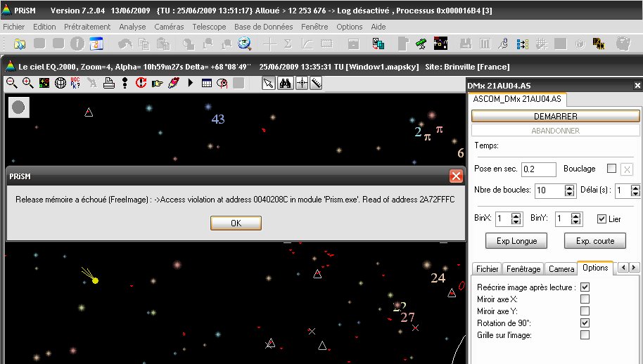Screen dimensions: 643x364
Task: Select the binoculars search tool
Action: (285, 83)
